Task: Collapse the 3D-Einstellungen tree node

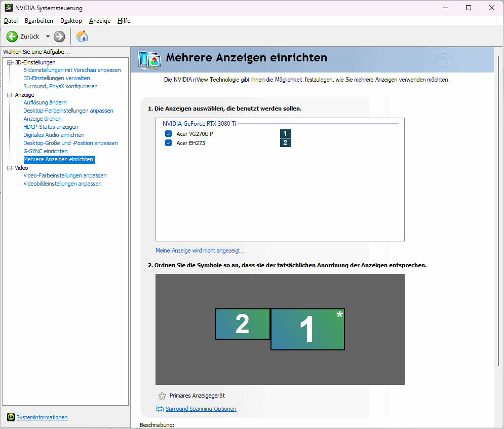Action: click(9, 62)
